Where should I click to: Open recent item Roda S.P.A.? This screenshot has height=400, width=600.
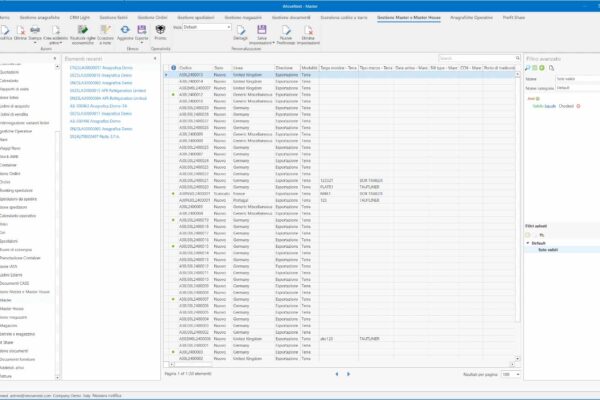tap(94, 137)
